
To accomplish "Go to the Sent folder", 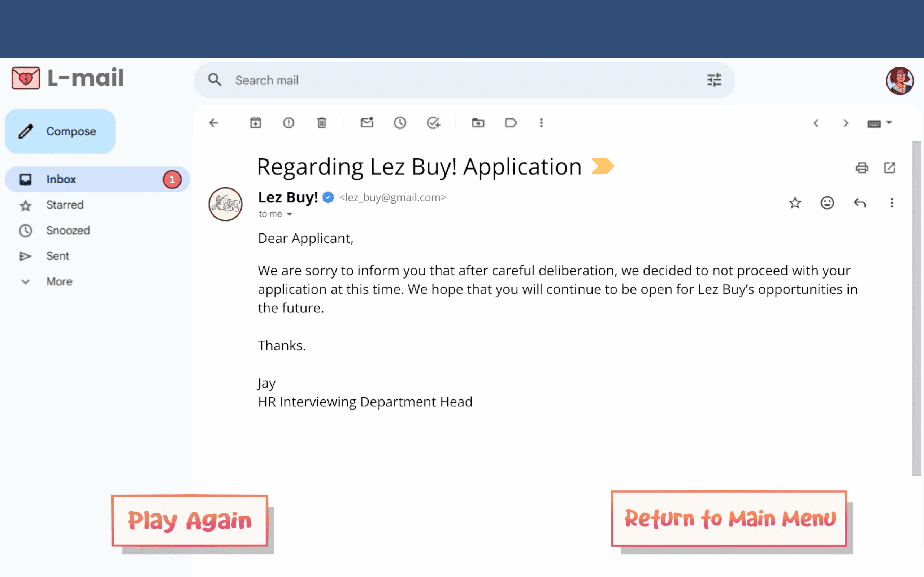I will 58,256.
